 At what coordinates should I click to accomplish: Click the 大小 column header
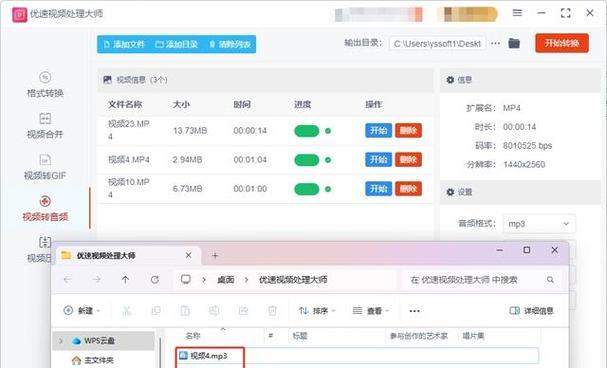point(181,104)
